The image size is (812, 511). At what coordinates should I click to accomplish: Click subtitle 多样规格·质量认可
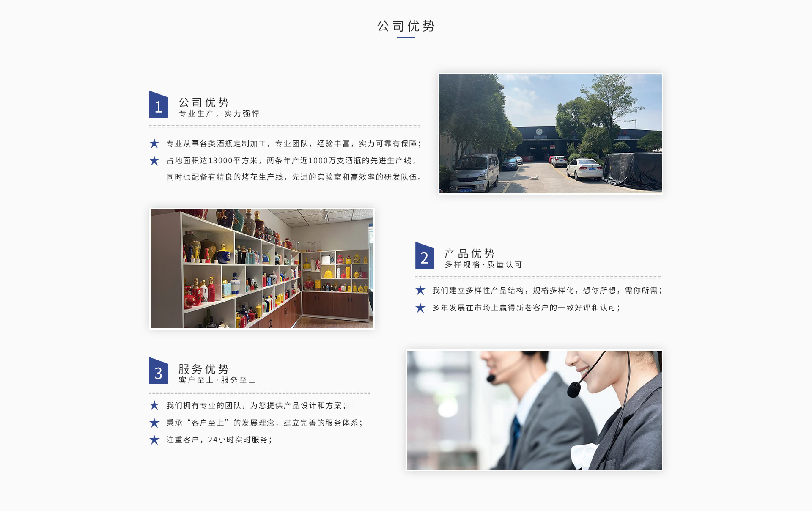(483, 265)
